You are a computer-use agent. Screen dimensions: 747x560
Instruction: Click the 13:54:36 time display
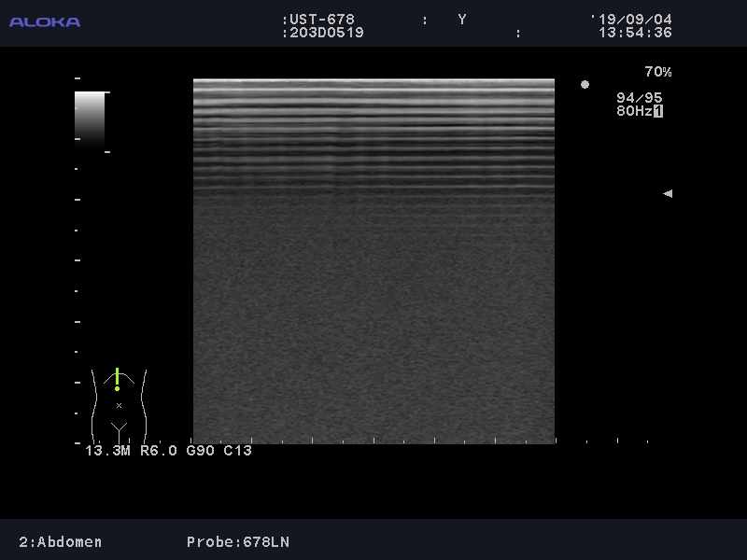click(635, 33)
